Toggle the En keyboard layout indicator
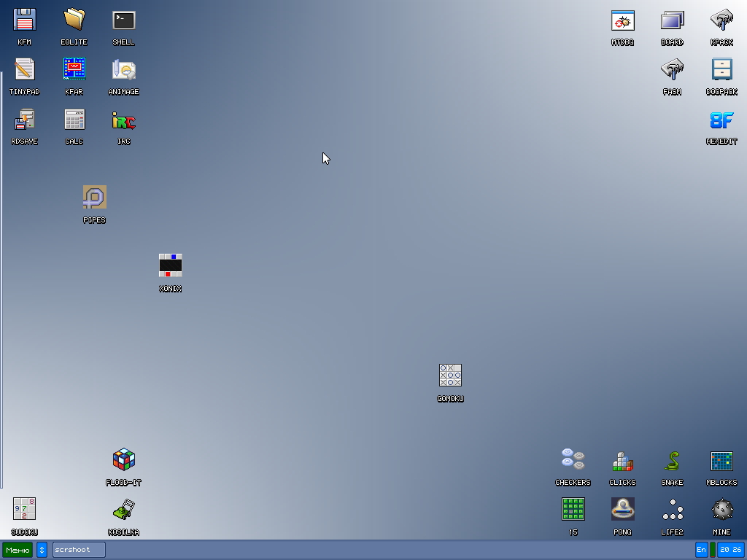747x560 pixels. [701, 550]
